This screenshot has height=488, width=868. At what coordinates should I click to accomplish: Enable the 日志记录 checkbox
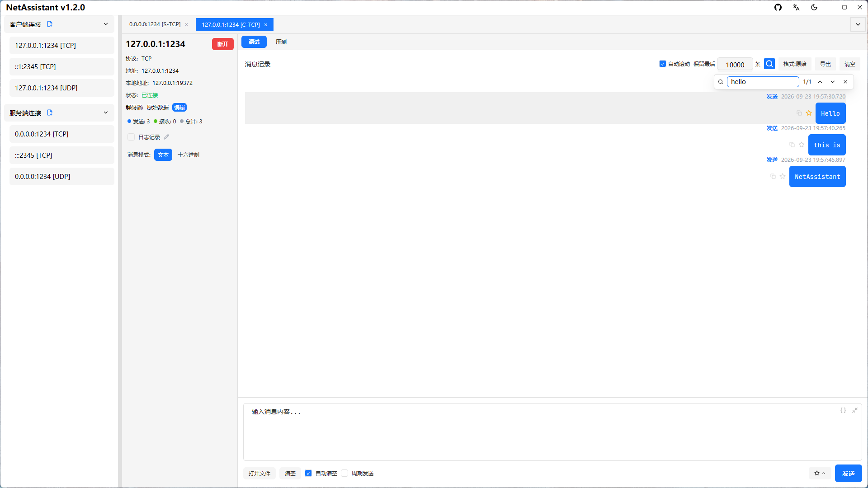[x=131, y=137]
